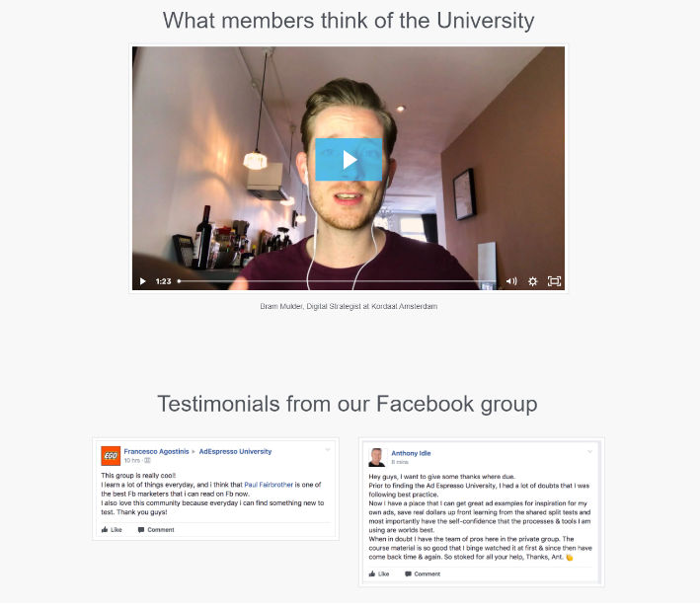This screenshot has width=700, height=611.
Task: Click Anthony Idle profile name
Action: pos(411,453)
